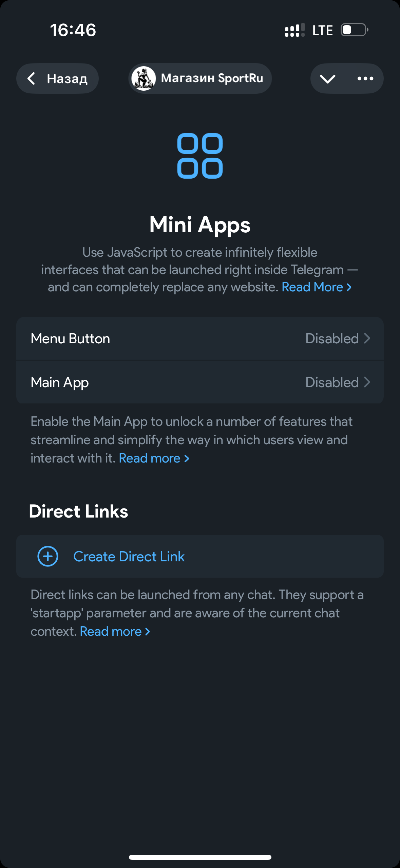Collapse the mini app with down chevron

327,79
